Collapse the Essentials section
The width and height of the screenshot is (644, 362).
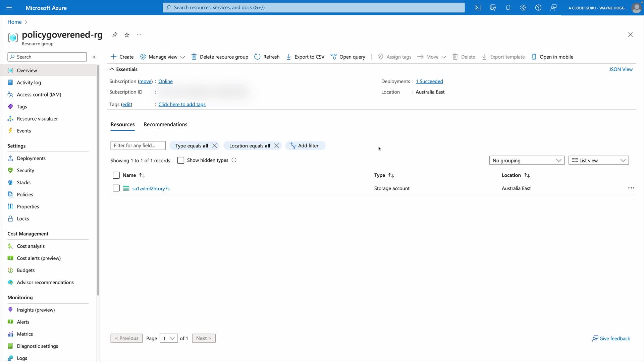point(112,69)
